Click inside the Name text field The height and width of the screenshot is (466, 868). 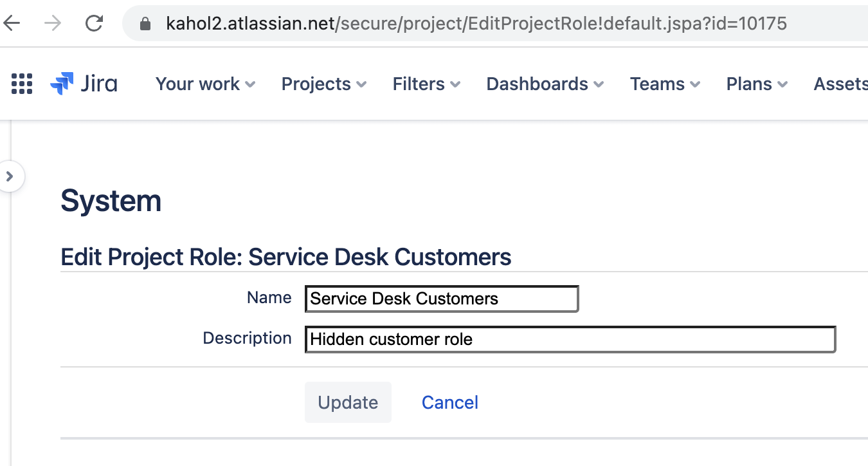pos(442,299)
